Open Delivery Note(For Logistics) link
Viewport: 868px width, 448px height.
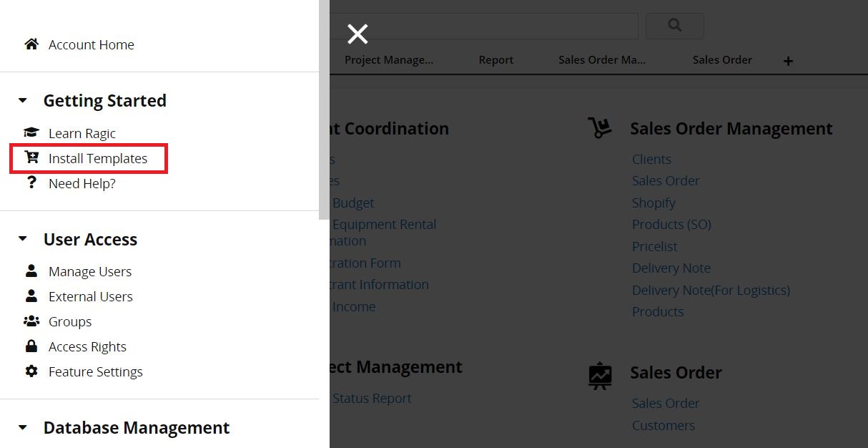point(711,290)
